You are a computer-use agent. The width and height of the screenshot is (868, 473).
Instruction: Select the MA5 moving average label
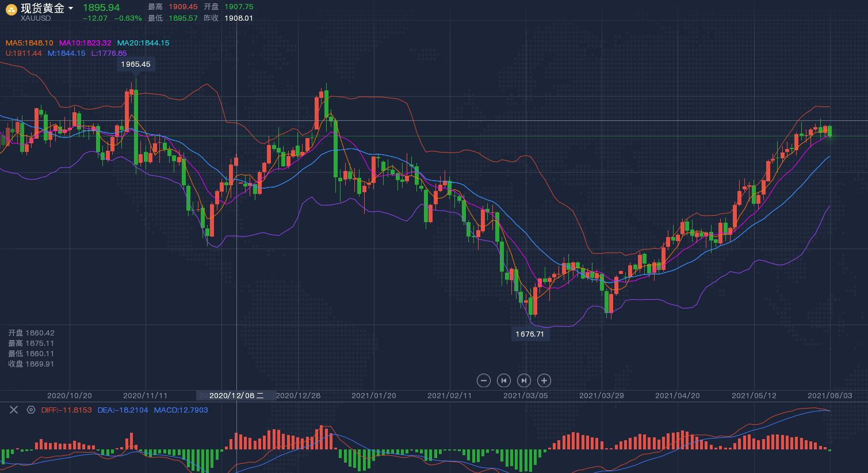[x=29, y=43]
